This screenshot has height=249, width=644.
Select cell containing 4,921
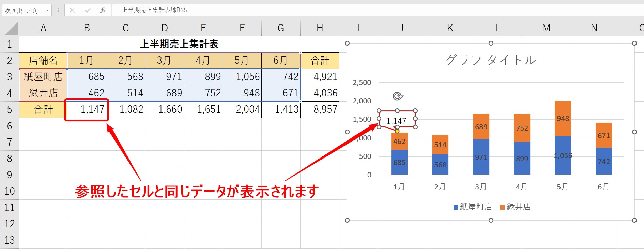pyautogui.click(x=320, y=77)
